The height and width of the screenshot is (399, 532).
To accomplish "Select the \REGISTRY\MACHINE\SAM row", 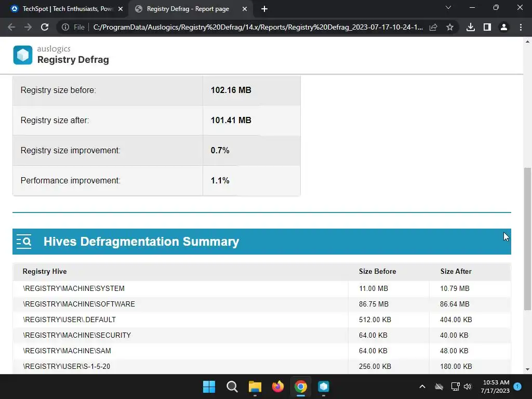I will coord(262,351).
